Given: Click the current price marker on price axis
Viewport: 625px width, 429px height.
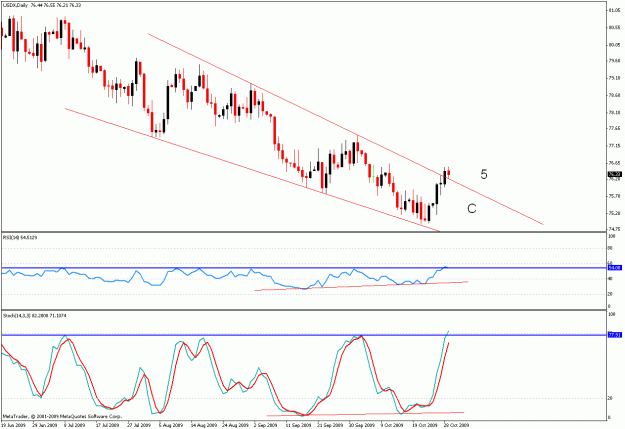Looking at the screenshot, I should pyautogui.click(x=615, y=174).
